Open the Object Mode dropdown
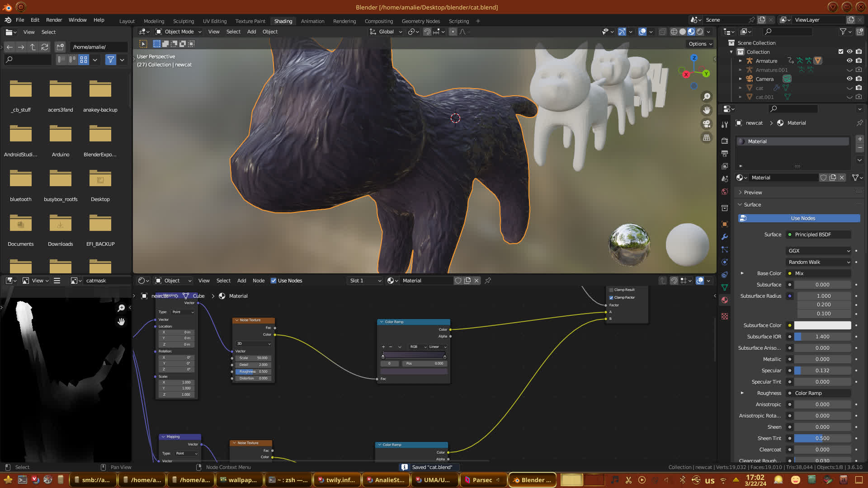 pos(179,32)
